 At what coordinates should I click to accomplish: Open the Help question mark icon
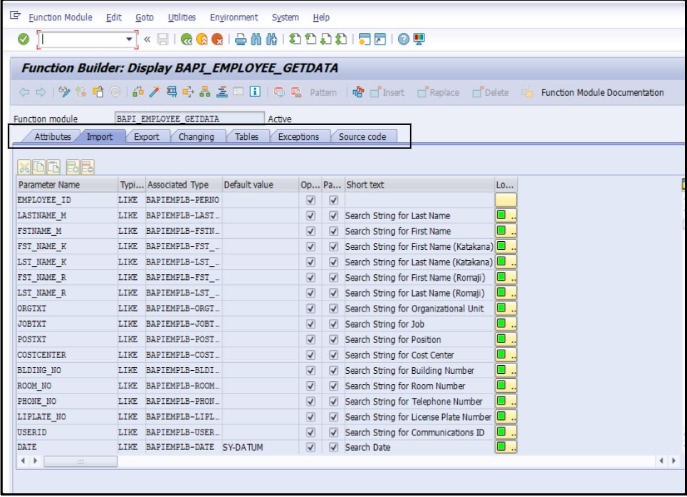pyautogui.click(x=404, y=39)
